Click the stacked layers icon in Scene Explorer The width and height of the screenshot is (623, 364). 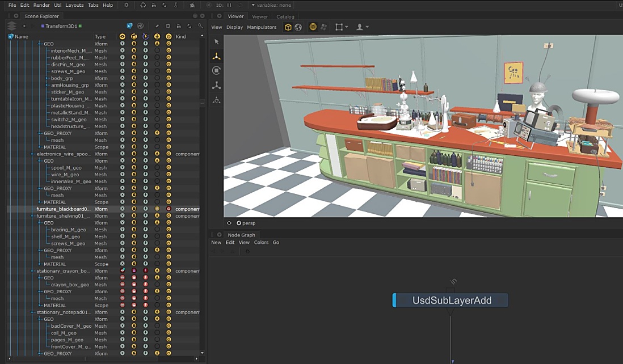pyautogui.click(x=11, y=26)
